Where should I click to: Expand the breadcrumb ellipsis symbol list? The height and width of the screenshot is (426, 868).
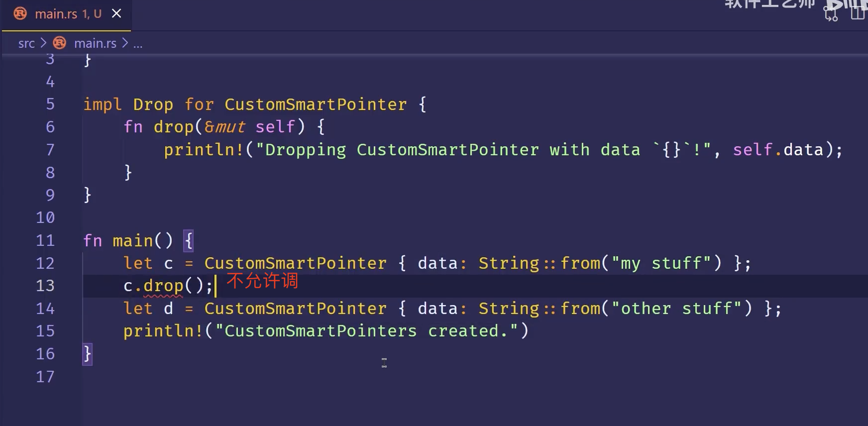coord(138,44)
